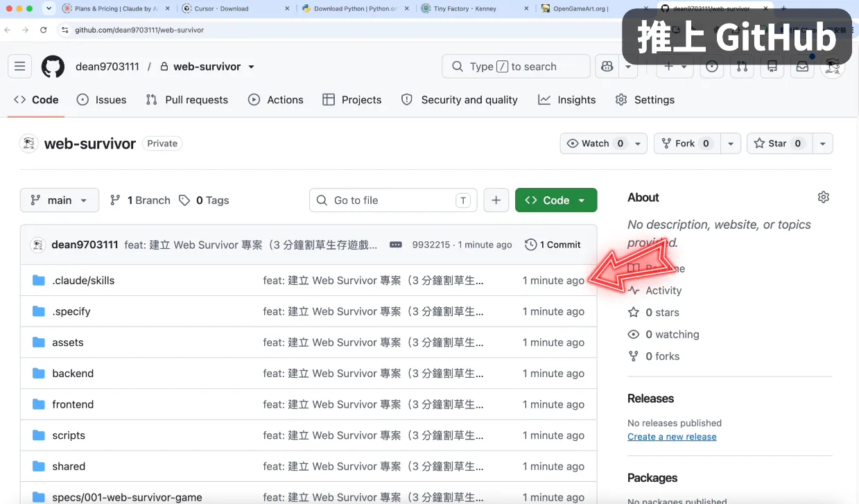Close the Tiny Factory Kenney tab
This screenshot has width=859, height=504.
[526, 8]
